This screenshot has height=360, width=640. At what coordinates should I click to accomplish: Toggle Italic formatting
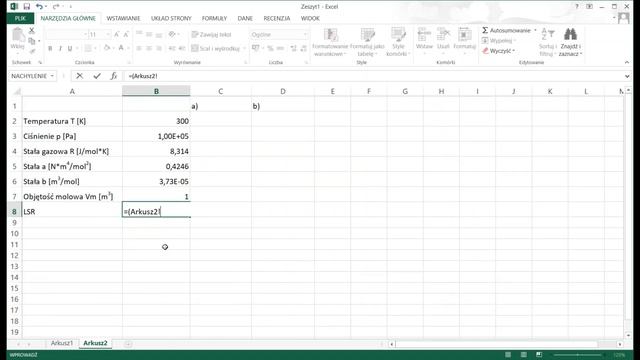60,48
